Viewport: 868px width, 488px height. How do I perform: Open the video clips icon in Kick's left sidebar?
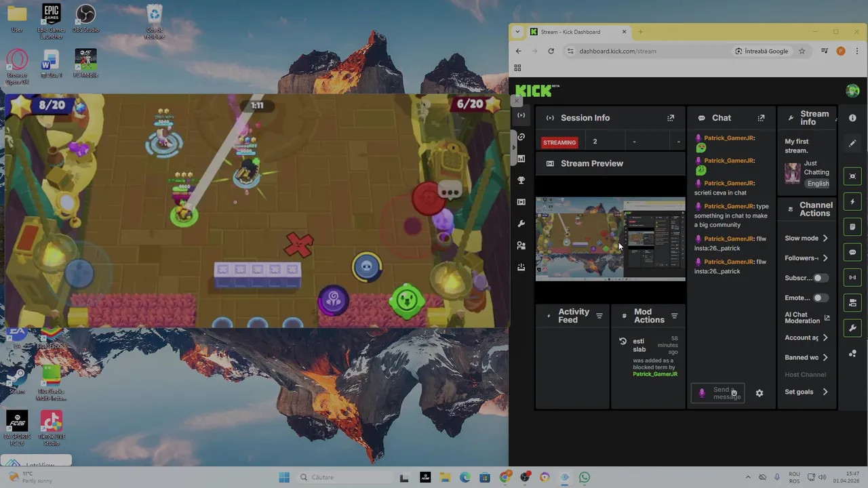tap(521, 202)
